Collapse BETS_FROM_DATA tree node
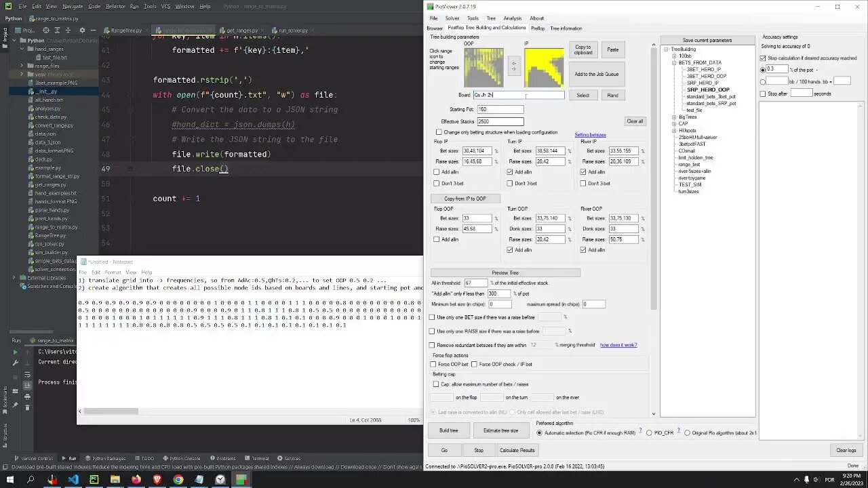Screen dimensions: 868x488 tap(674, 63)
